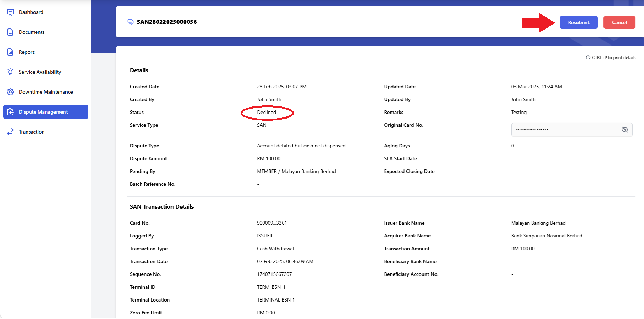Viewport: 644px width, 319px height.
Task: Click the Transaction Type Cash Withdrawal
Action: tap(275, 249)
